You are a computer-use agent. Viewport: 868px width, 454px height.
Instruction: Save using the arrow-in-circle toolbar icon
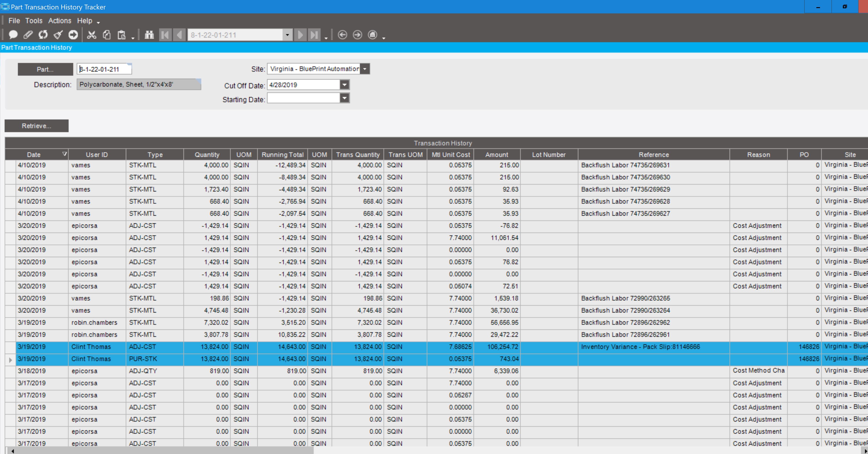[x=73, y=35]
